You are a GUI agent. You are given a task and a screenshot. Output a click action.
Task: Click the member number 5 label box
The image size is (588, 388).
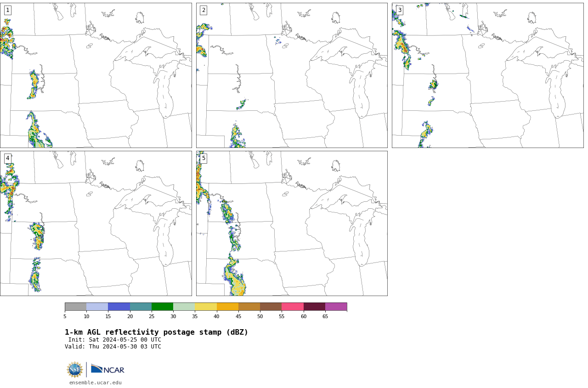point(204,158)
